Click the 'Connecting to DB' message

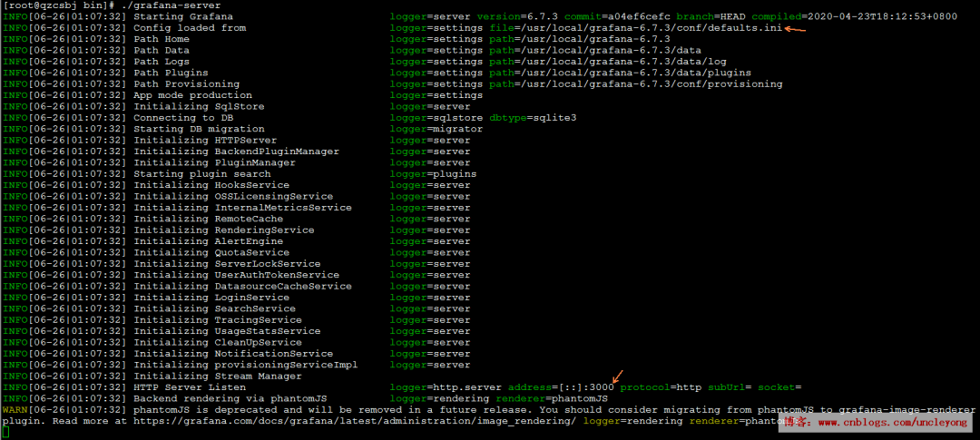pyautogui.click(x=183, y=118)
